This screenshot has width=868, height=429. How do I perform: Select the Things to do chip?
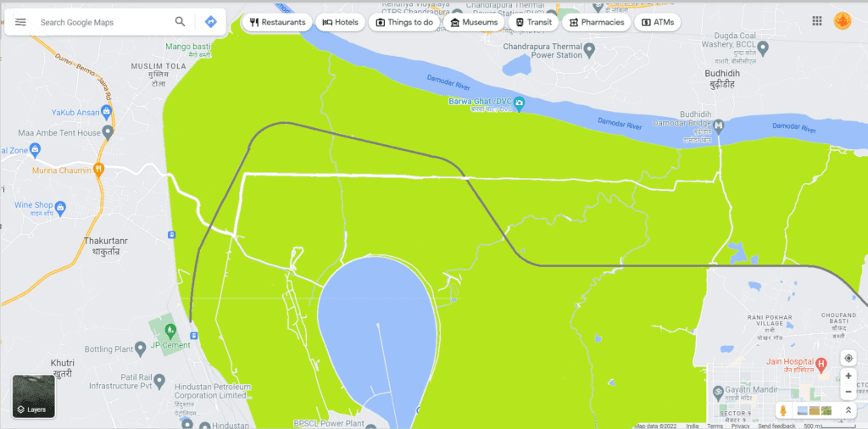click(x=404, y=22)
